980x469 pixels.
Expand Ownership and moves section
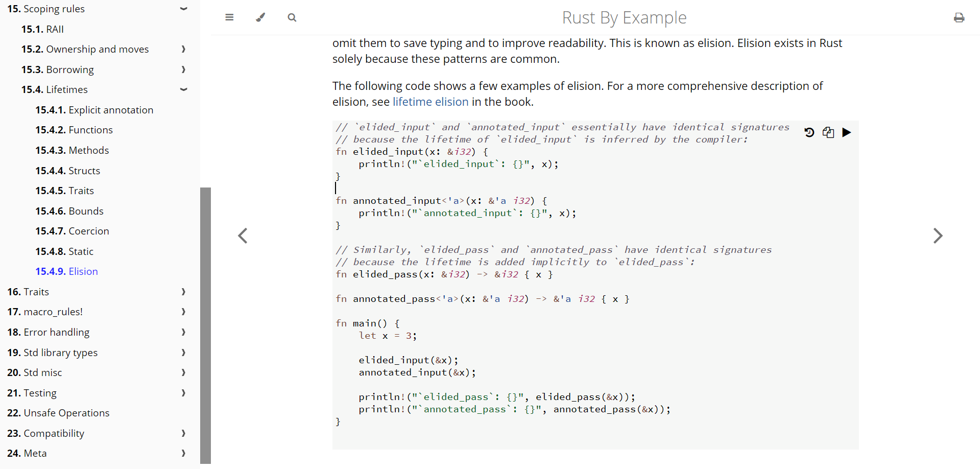tap(183, 49)
